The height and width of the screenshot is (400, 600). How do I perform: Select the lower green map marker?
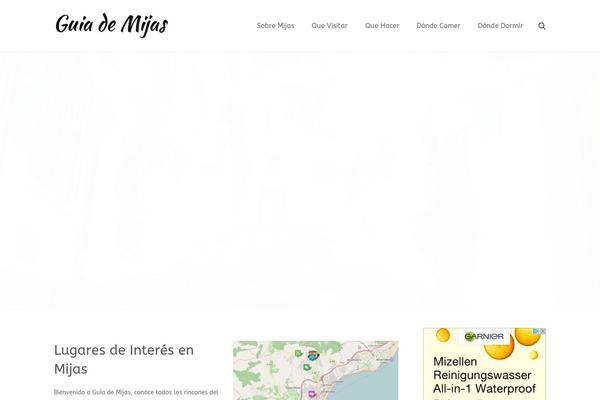[307, 367]
